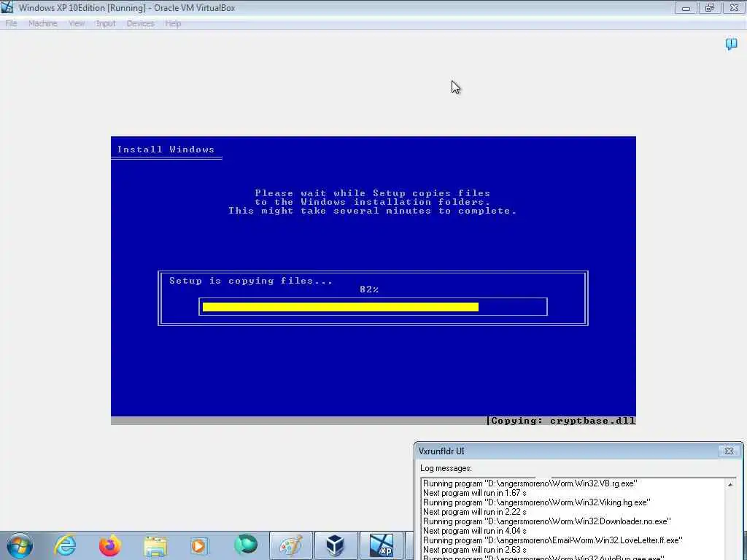Open the Devices menu
747x560 pixels.
[141, 23]
